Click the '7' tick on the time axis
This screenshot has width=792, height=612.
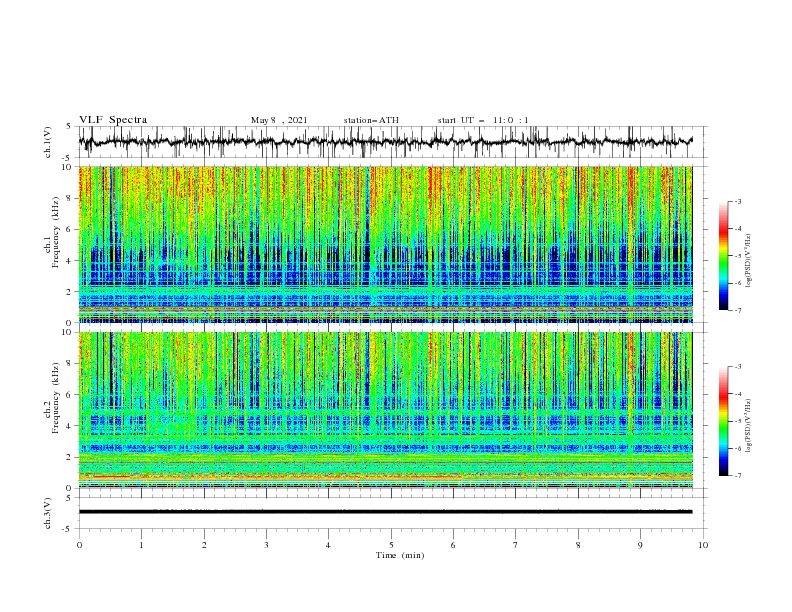516,545
